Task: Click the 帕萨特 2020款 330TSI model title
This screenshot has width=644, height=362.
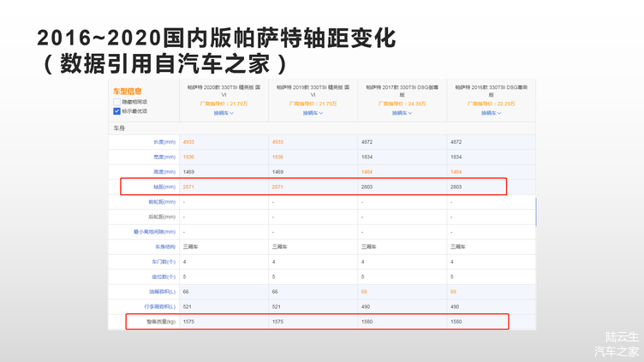Action: (x=224, y=91)
